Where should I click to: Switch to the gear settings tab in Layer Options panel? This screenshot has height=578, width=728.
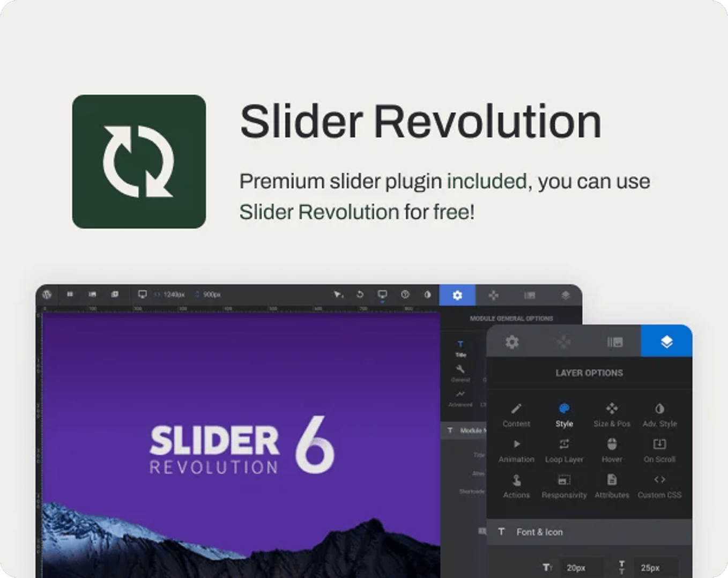pos(512,342)
